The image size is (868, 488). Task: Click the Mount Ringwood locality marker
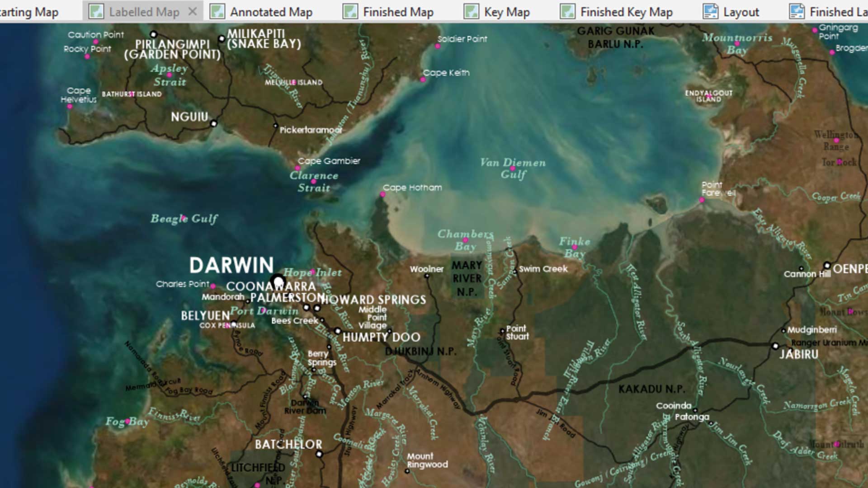407,471
